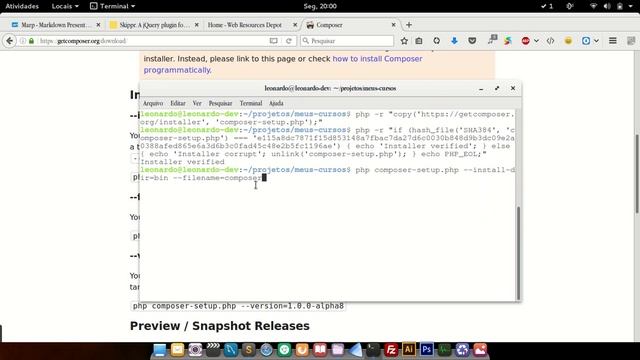Reload the getcomposer.org page
This screenshot has height=360, width=640.
(289, 41)
